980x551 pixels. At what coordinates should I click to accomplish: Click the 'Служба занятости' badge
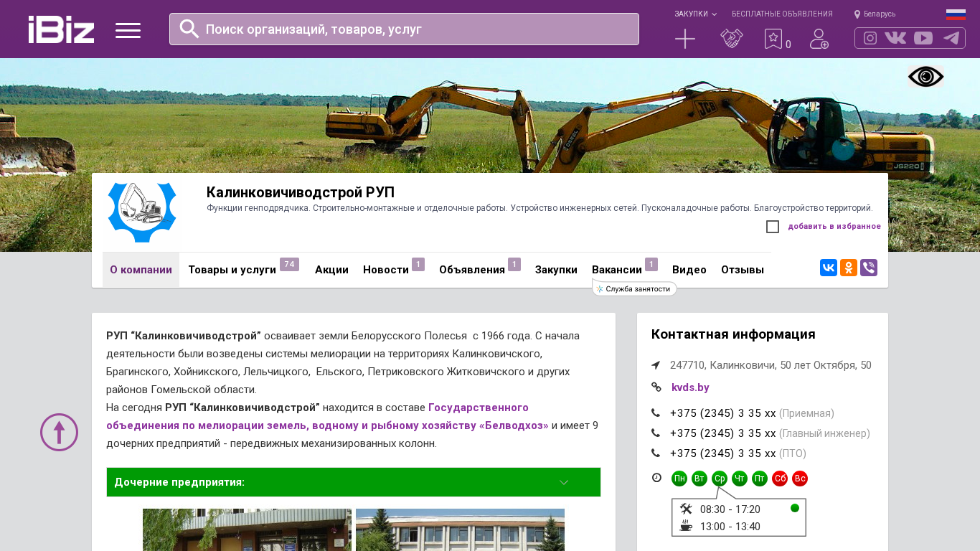(635, 289)
